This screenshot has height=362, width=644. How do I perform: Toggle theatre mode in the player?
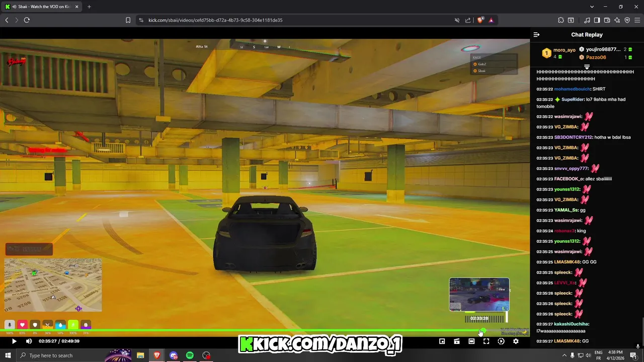(471, 341)
